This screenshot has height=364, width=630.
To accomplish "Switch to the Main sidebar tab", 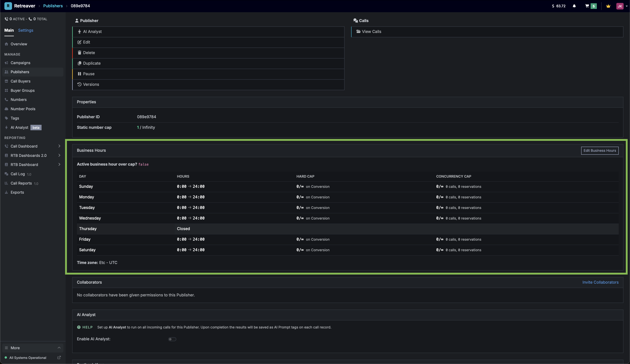I will point(9,30).
